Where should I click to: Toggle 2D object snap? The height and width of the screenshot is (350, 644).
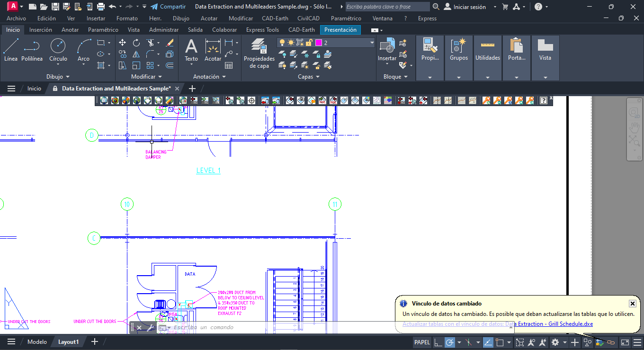tap(499, 342)
